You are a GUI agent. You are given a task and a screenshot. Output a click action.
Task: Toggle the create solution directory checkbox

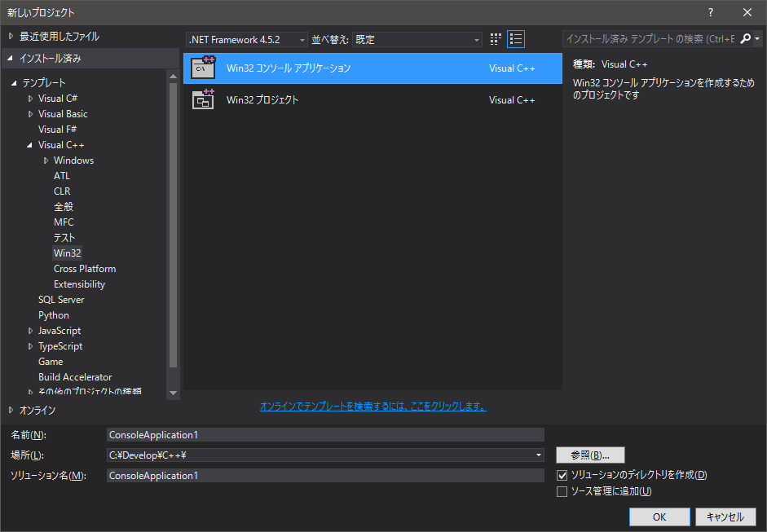562,475
